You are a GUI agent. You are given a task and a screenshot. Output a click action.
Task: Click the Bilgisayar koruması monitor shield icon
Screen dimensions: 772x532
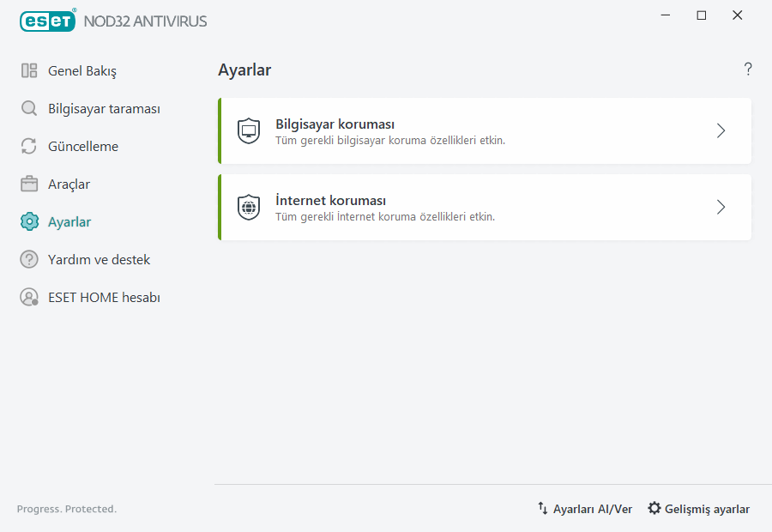coord(249,130)
